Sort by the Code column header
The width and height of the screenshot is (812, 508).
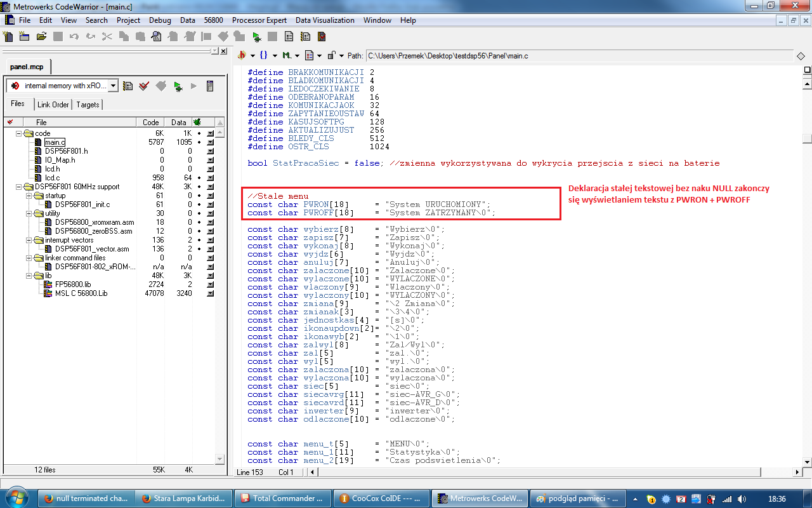pyautogui.click(x=150, y=122)
